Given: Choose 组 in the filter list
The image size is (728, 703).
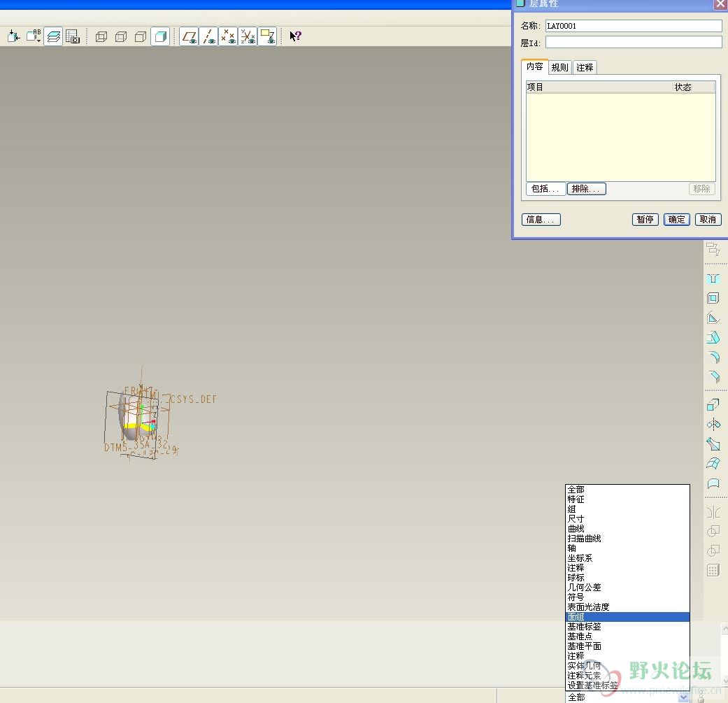Looking at the screenshot, I should coord(627,509).
